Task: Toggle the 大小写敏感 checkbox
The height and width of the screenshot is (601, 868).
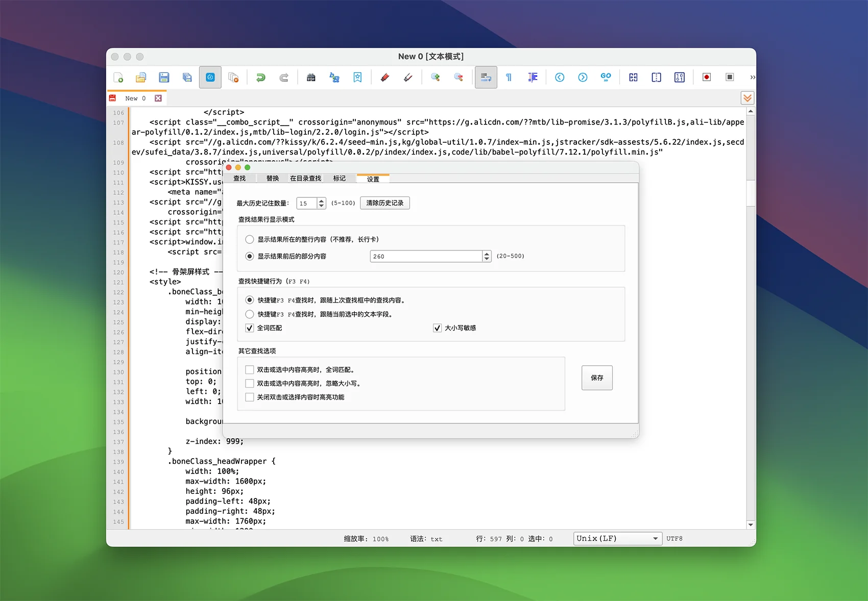Action: [x=438, y=328]
